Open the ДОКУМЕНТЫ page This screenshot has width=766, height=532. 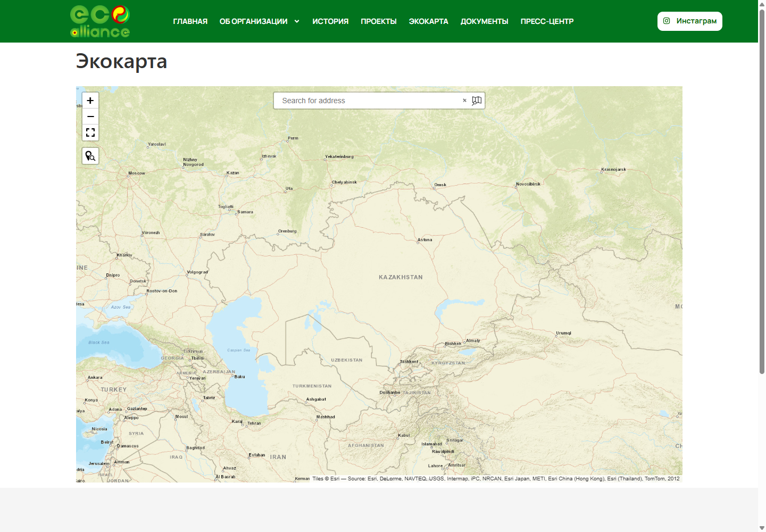(485, 21)
